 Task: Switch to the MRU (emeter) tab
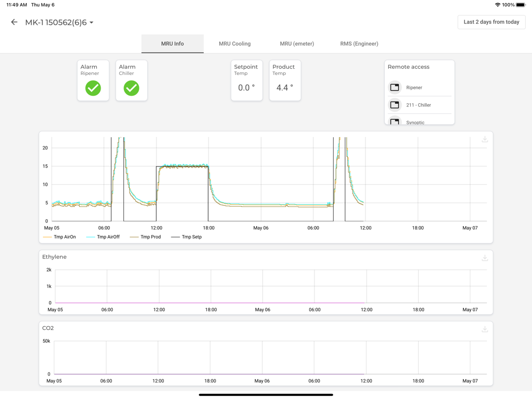click(x=297, y=44)
